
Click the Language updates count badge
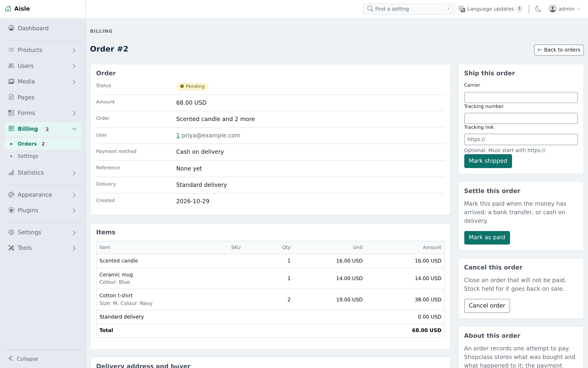click(519, 9)
